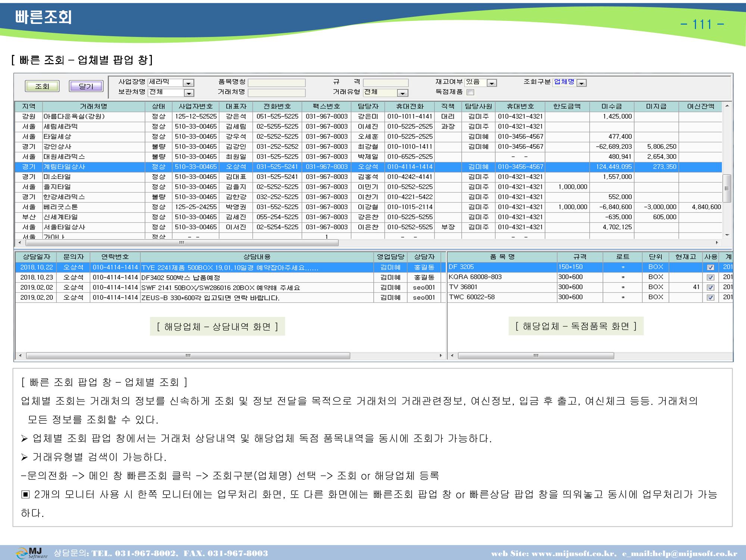Toggle the 독점제품 checkbox
Viewport: 746px width, 560px height.
(x=471, y=92)
